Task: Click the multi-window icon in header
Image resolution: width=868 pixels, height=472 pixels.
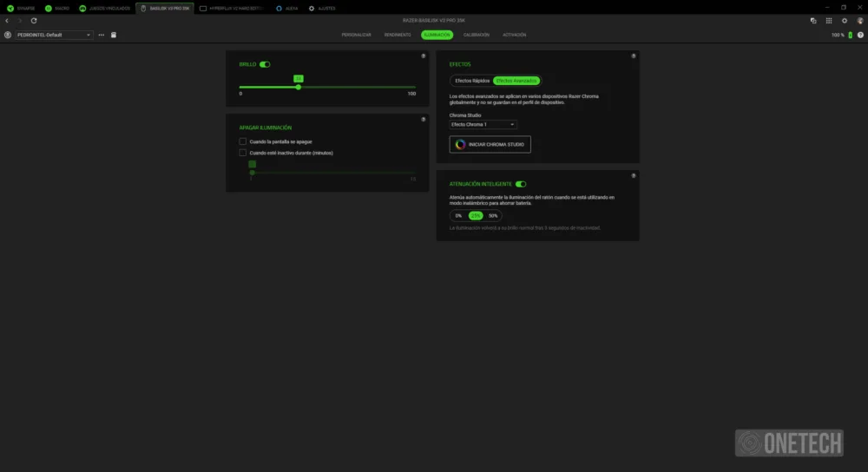Action: click(x=813, y=21)
